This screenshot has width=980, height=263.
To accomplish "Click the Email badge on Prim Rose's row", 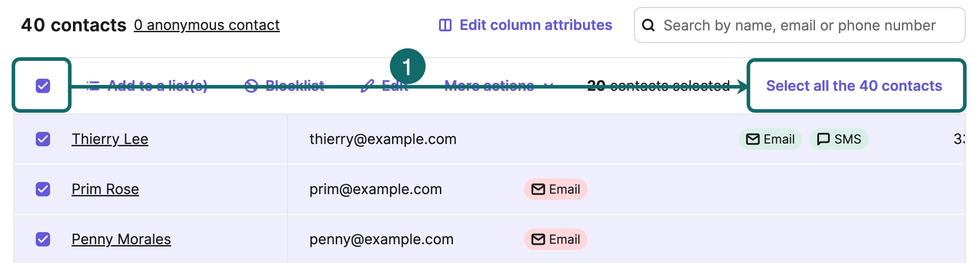I will click(x=555, y=189).
